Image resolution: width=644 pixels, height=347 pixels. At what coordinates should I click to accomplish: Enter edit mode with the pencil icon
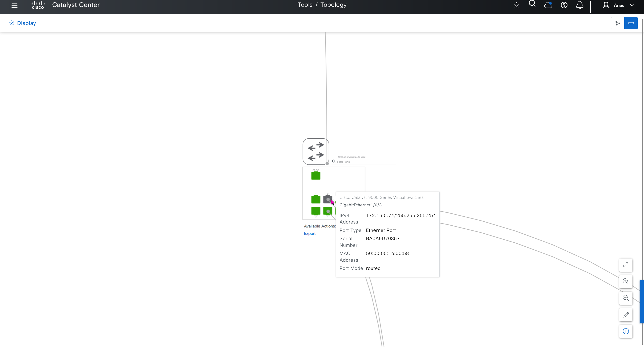(x=626, y=315)
